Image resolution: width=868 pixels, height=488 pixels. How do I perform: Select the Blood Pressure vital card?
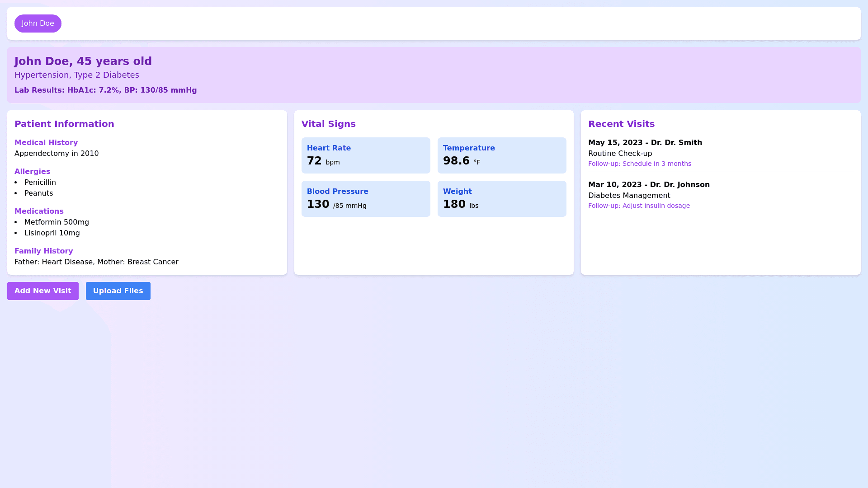(x=365, y=199)
